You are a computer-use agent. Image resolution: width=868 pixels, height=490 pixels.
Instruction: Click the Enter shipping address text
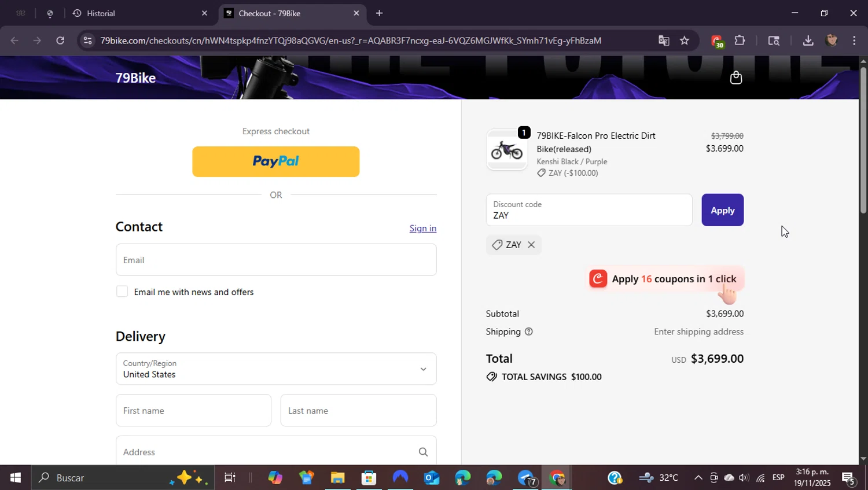click(x=698, y=331)
